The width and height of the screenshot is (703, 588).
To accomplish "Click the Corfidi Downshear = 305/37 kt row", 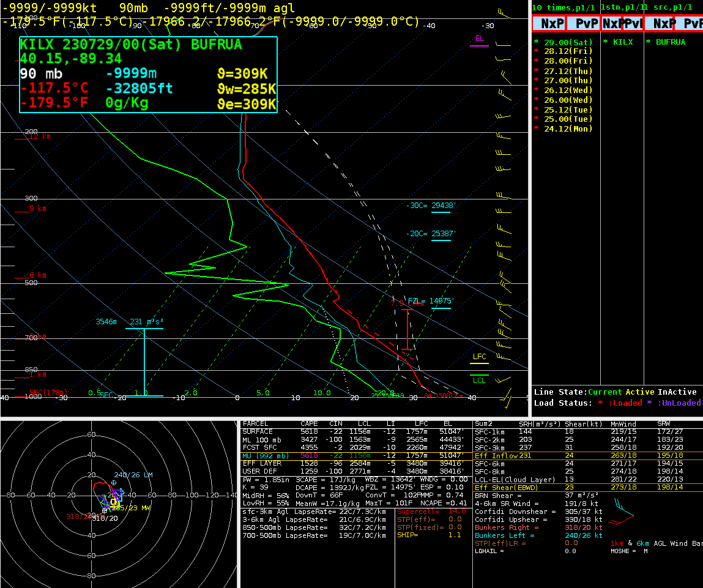I will tap(538, 512).
